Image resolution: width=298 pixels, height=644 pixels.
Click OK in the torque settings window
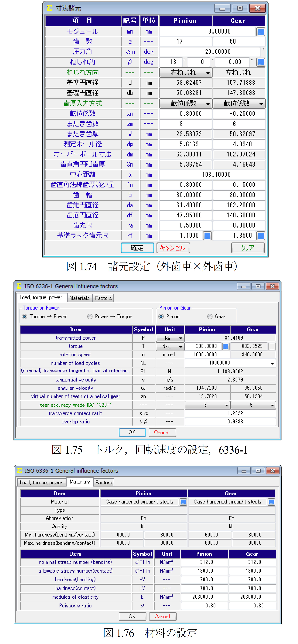point(132,432)
